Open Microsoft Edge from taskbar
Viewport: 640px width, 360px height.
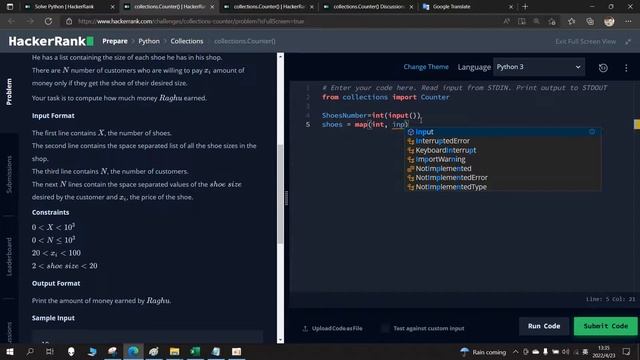click(x=133, y=351)
